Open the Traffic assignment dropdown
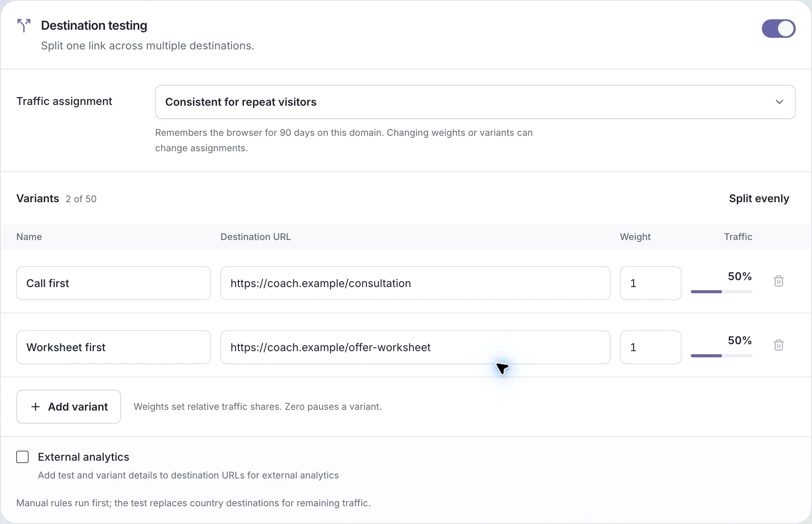Viewport: 812px width, 524px height. click(475, 102)
